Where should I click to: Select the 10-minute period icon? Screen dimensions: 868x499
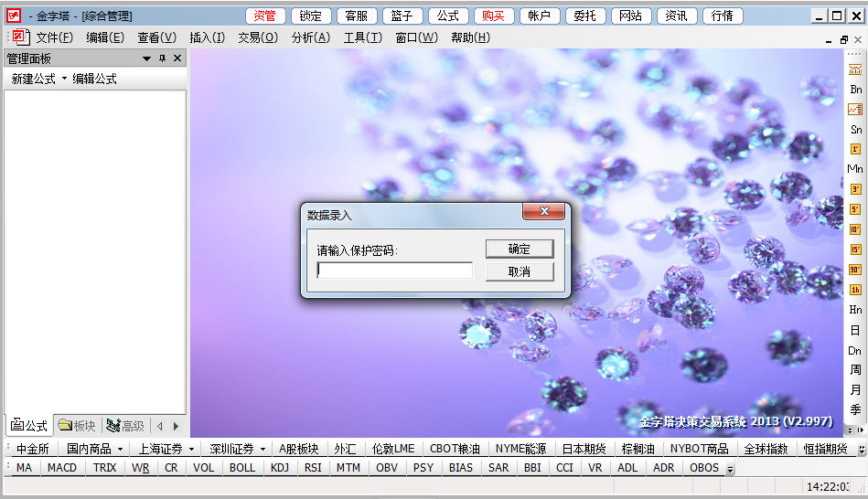[855, 229]
